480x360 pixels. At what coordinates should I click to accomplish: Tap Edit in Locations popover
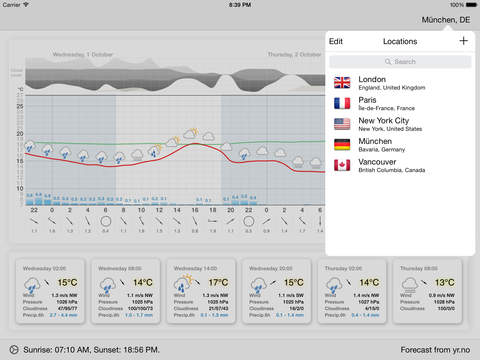(336, 41)
